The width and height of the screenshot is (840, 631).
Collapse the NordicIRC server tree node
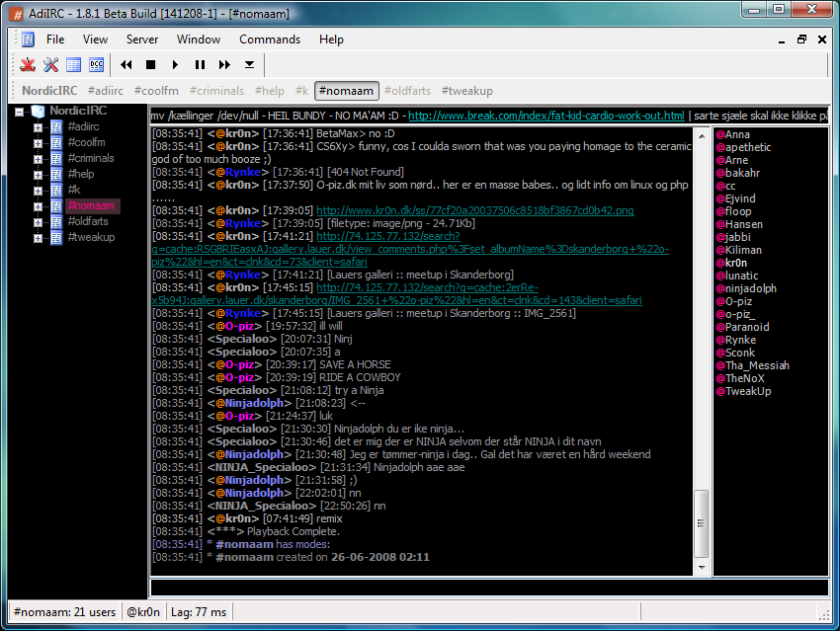coord(20,112)
